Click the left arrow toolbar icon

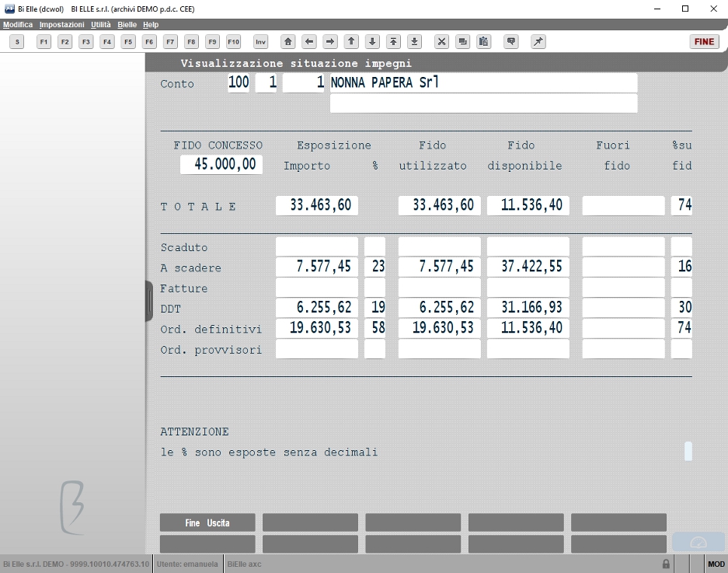click(x=309, y=42)
